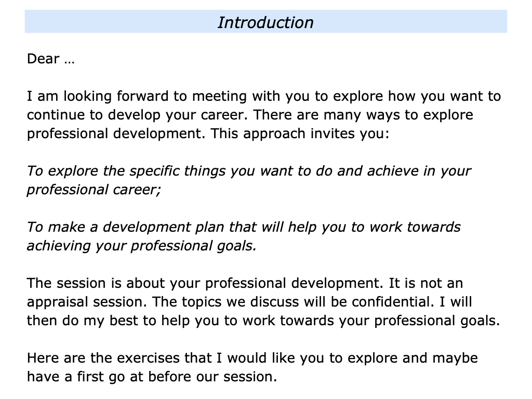Click the italic text "achieving your professional goals."
532x399 pixels.
pyautogui.click(x=142, y=246)
